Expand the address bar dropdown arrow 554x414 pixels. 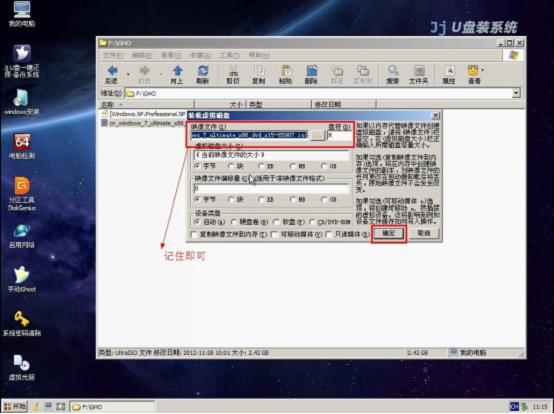coord(516,93)
